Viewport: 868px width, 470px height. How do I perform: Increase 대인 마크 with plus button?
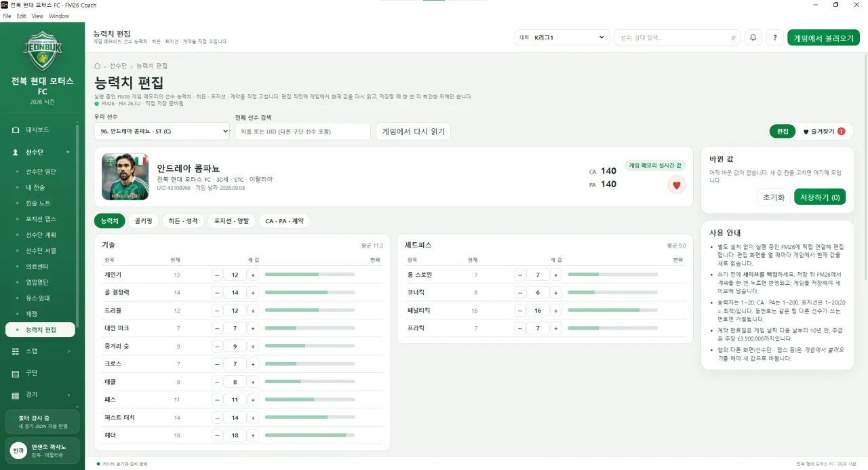click(x=253, y=328)
